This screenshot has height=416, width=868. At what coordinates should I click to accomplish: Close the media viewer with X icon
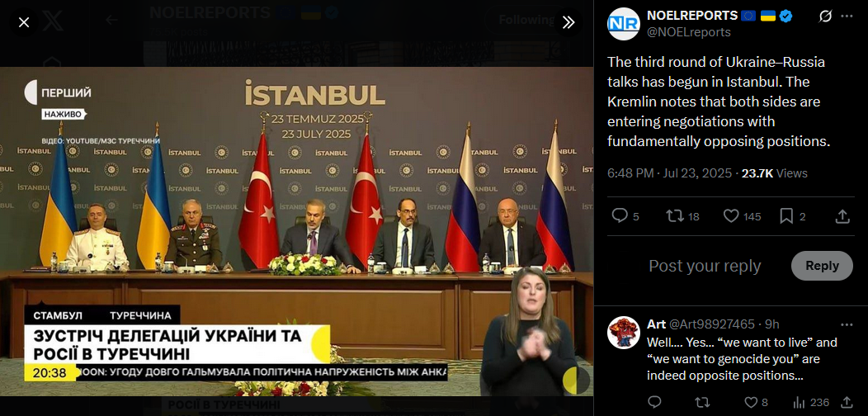point(24,22)
